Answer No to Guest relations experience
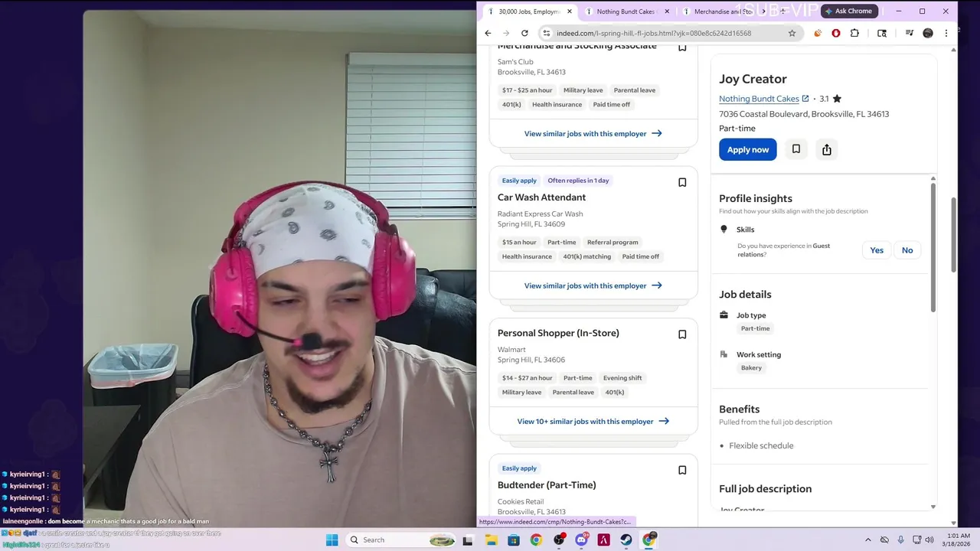Viewport: 980px width, 551px height. pyautogui.click(x=907, y=250)
